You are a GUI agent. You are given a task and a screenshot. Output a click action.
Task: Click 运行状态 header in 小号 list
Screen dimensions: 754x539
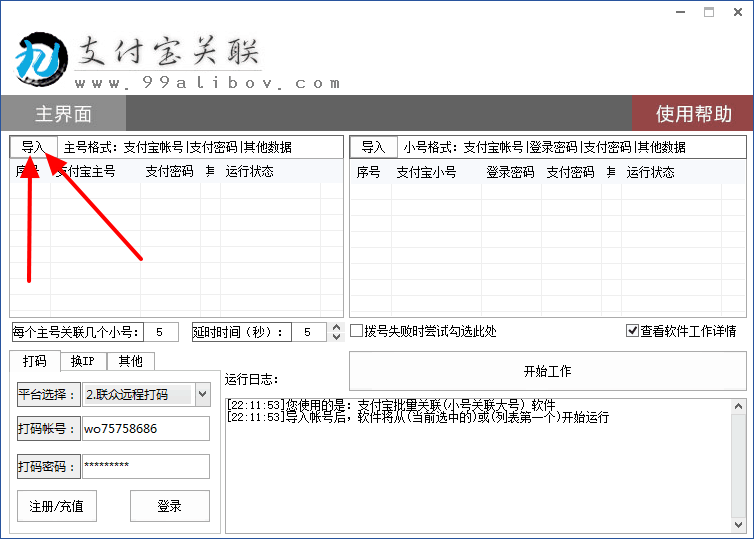[650, 172]
